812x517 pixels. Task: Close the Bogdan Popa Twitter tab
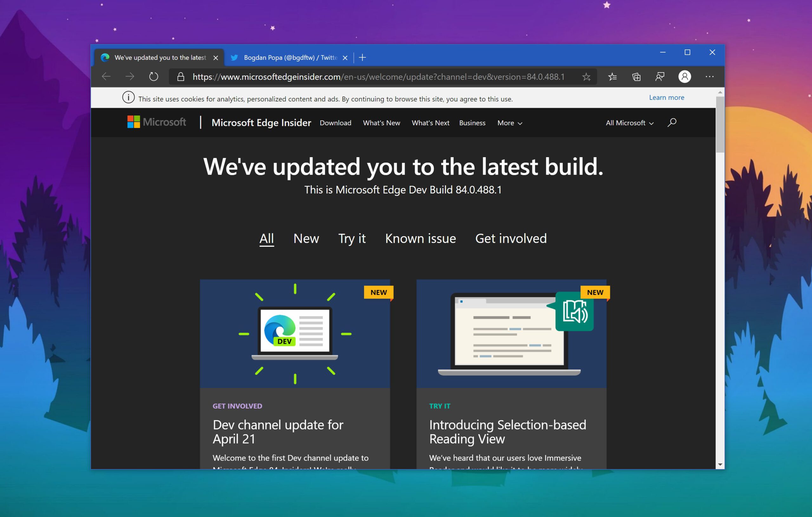[345, 58]
